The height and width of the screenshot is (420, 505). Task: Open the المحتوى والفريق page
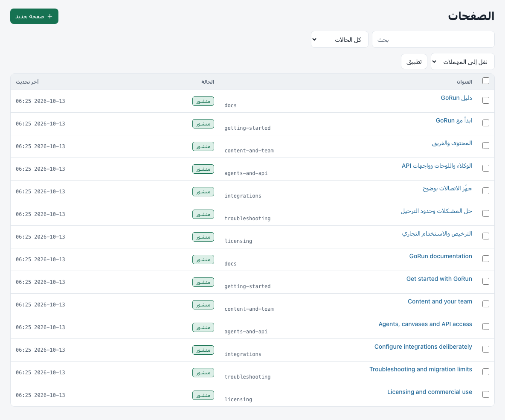tap(452, 143)
